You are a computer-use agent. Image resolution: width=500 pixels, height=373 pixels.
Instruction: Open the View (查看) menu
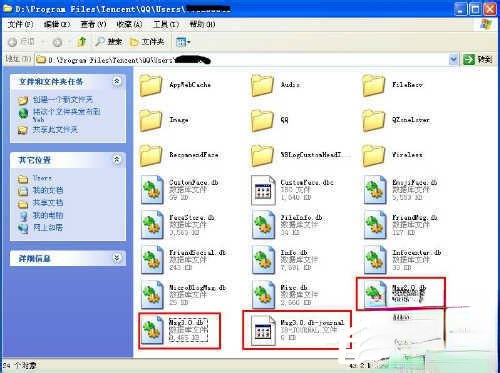coord(93,24)
